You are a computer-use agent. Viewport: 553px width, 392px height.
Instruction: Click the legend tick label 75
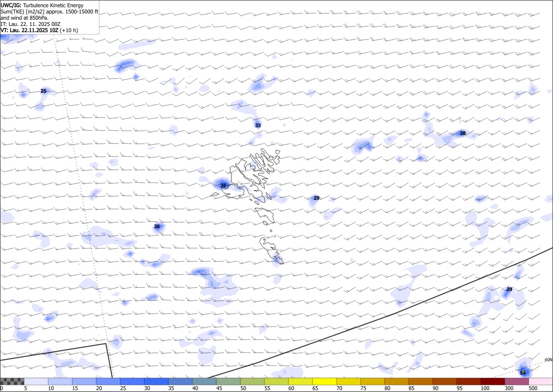point(363,389)
